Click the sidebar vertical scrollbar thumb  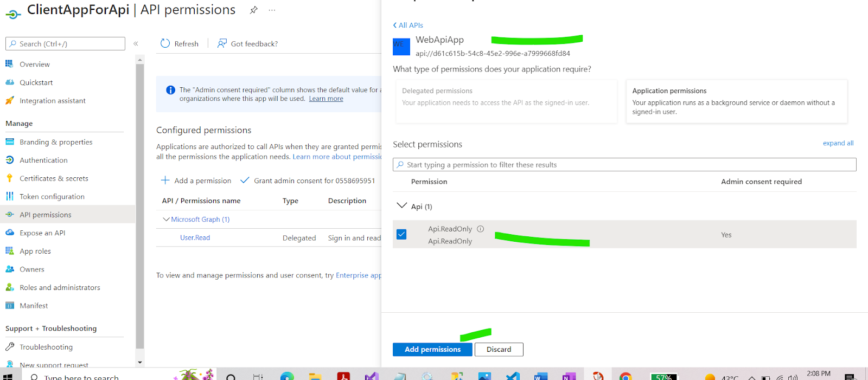140,206
